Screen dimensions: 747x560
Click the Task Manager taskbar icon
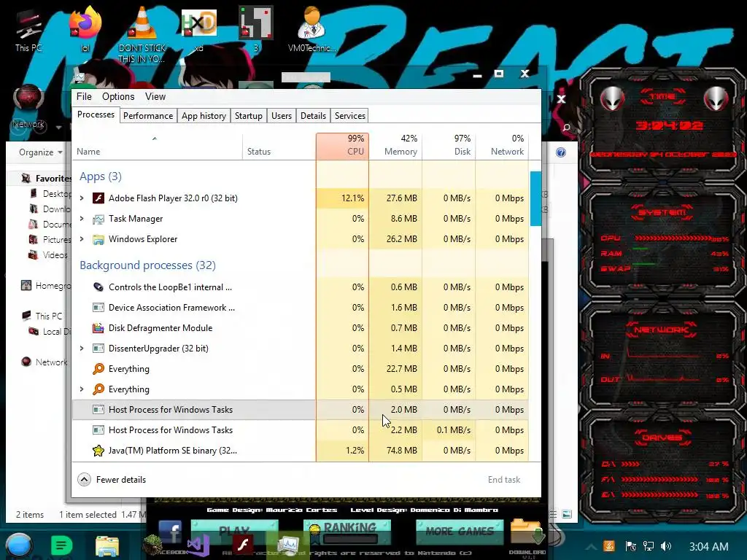288,545
